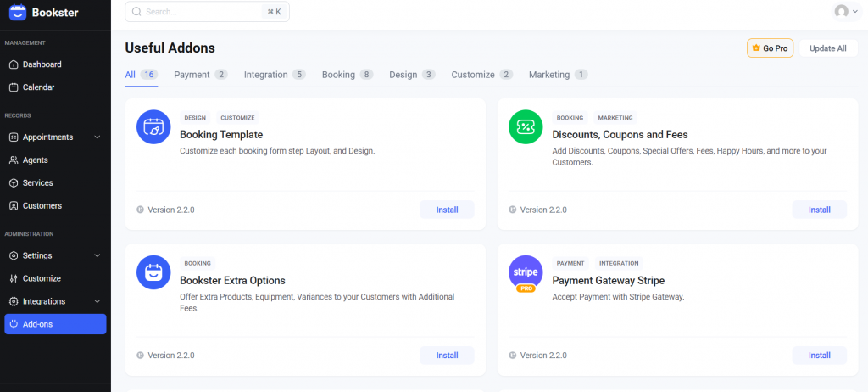868x392 pixels.
Task: Click the Useful Addons heading
Action: [170, 48]
